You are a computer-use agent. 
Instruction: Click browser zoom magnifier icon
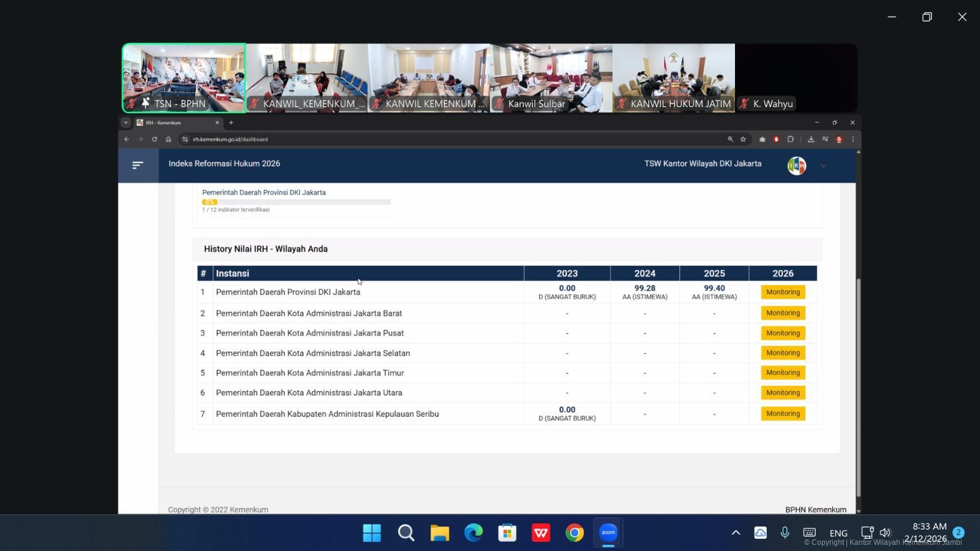[730, 140]
